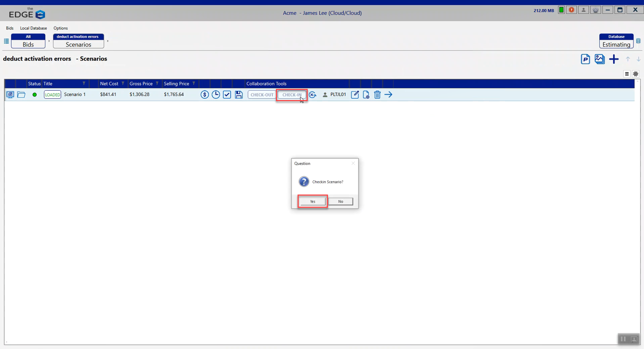Open the Net Cost column filter

click(x=123, y=84)
